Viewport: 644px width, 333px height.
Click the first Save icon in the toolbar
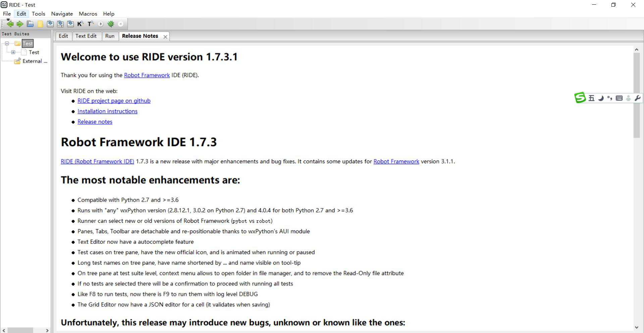coord(50,24)
